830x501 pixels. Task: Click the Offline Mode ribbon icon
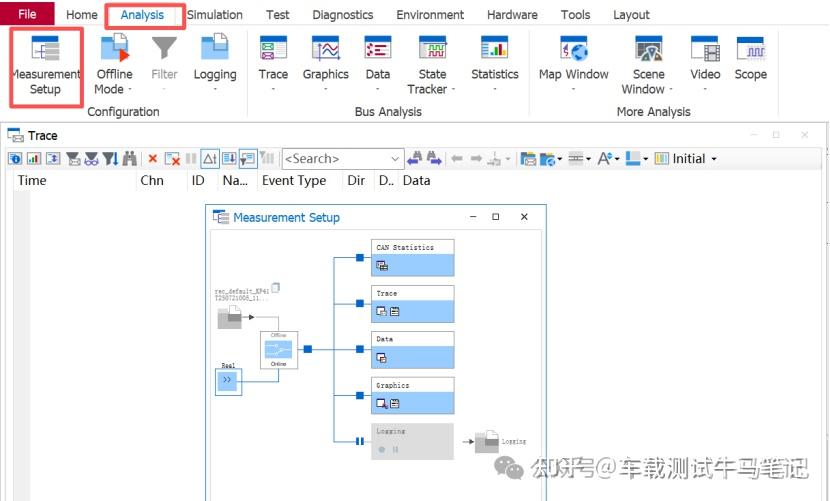click(114, 48)
